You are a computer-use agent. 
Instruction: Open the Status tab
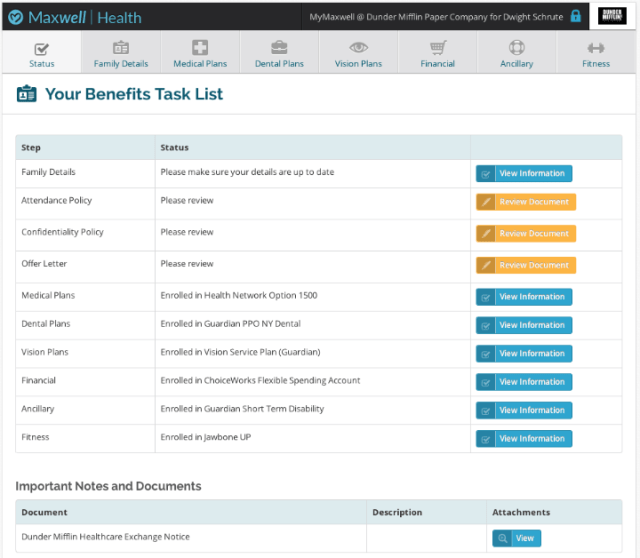point(42,53)
